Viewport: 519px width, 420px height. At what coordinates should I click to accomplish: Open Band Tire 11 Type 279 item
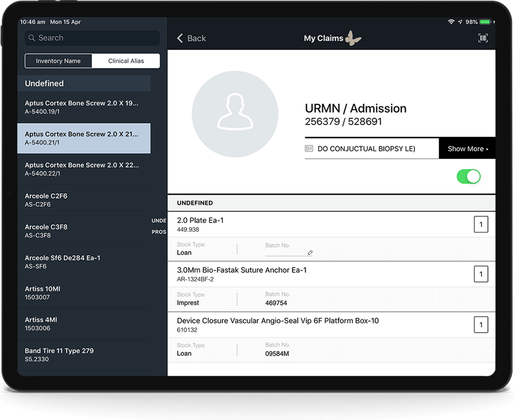(x=84, y=355)
